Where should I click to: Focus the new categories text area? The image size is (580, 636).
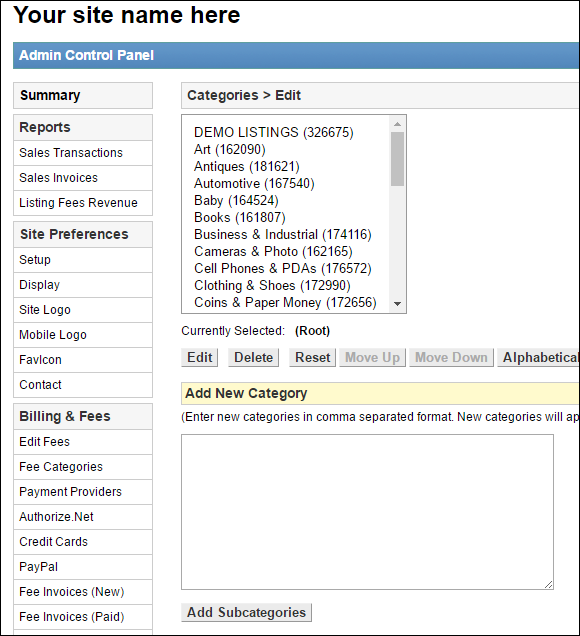[367, 512]
